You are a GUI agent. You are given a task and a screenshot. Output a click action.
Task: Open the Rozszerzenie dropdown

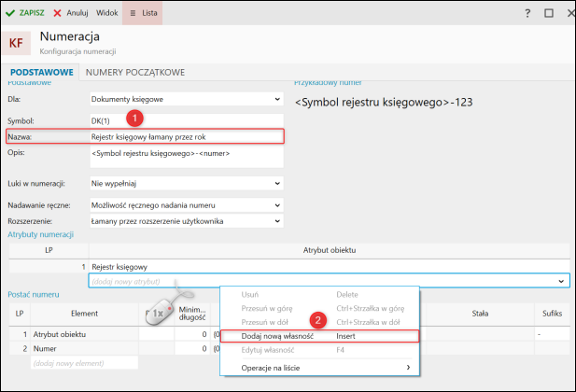tap(187, 221)
